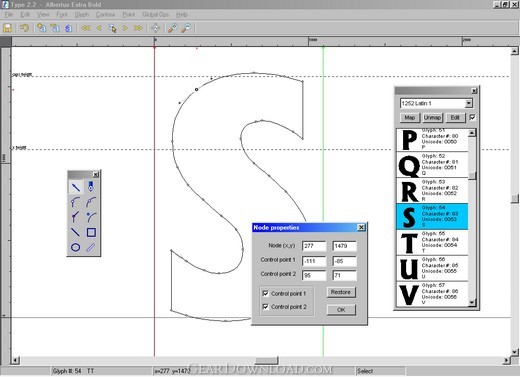
Task: Close the Node properties dialog
Action: pos(361,227)
